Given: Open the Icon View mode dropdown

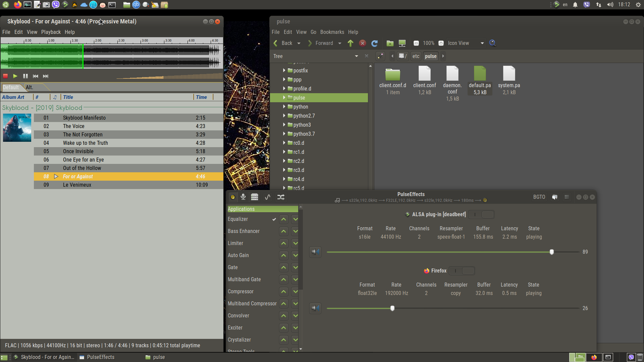Looking at the screenshot, I should tap(466, 43).
